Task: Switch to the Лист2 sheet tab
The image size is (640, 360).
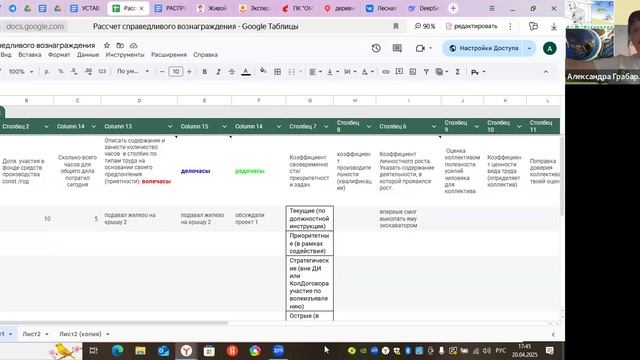Action: pos(35,334)
